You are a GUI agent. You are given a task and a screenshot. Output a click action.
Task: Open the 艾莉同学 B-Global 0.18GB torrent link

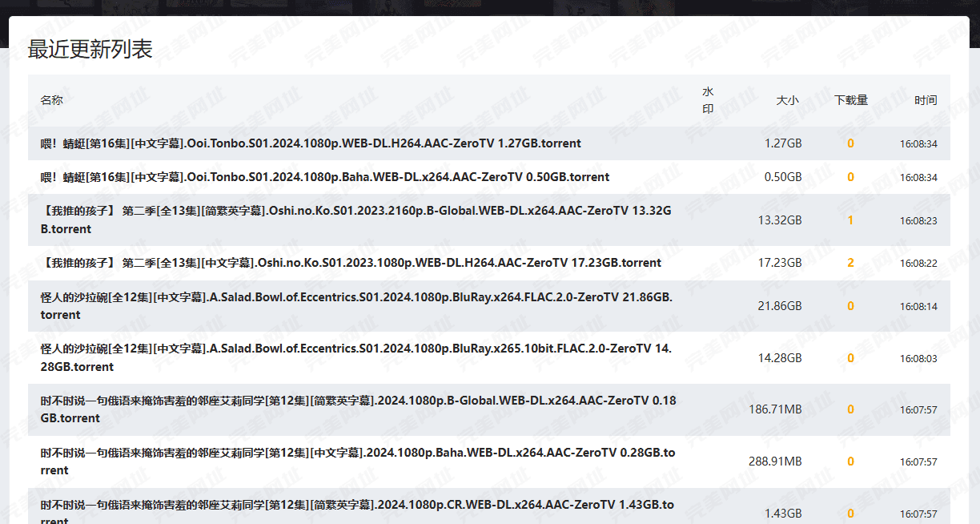[x=359, y=409]
